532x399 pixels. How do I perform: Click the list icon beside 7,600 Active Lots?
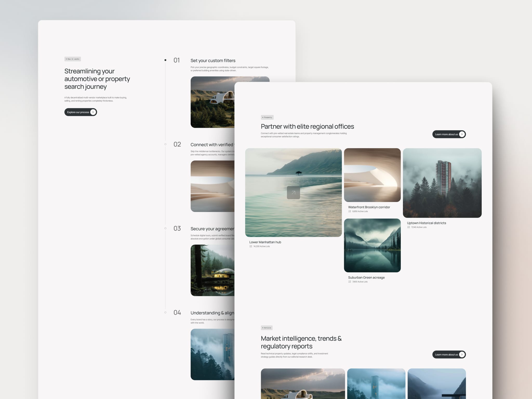tap(350, 282)
